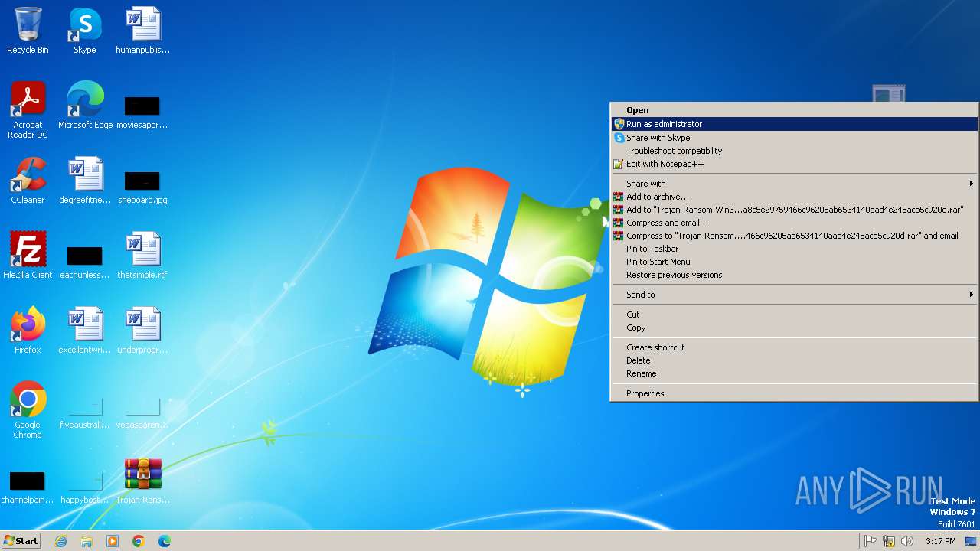The height and width of the screenshot is (551, 980).
Task: Choose Create shortcut
Action: (794, 347)
